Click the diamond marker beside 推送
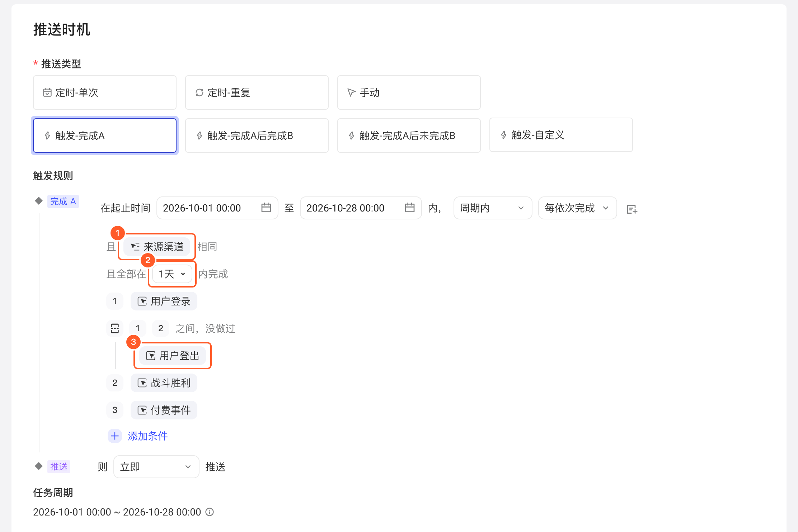Viewport: 798px width, 532px height. tap(39, 466)
